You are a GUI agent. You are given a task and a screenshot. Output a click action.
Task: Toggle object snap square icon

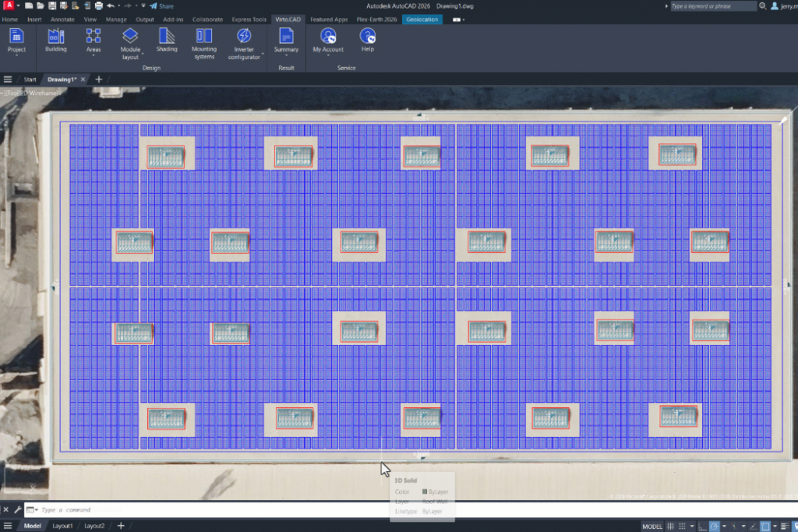pyautogui.click(x=765, y=526)
